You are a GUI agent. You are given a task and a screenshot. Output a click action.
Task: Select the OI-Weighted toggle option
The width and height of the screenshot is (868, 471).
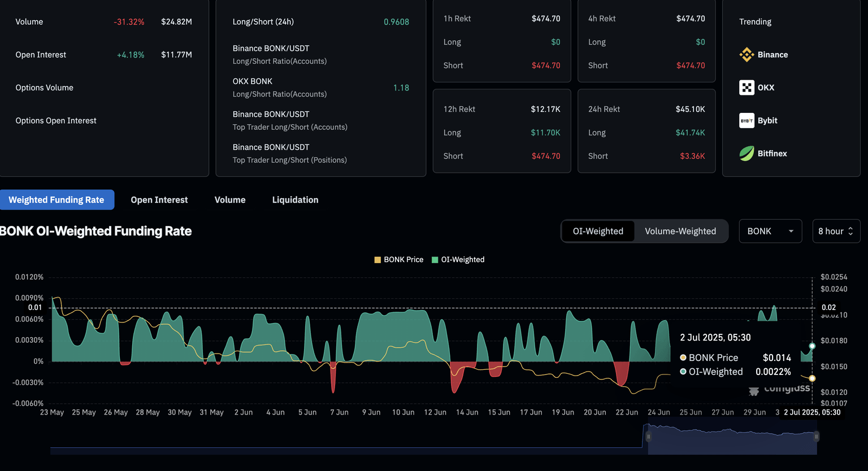coord(598,231)
